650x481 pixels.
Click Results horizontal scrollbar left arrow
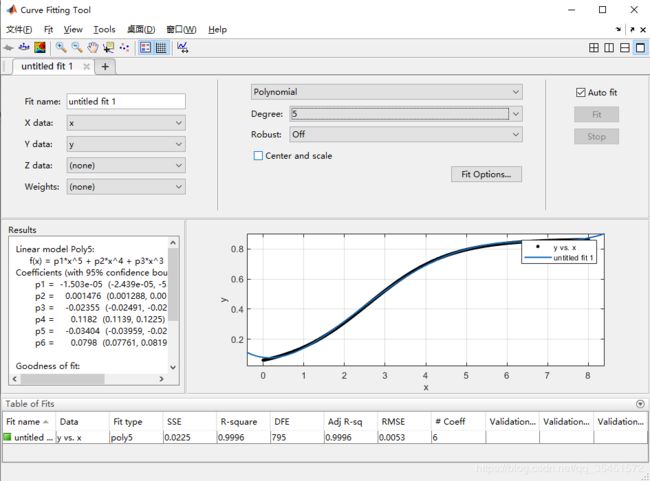coord(15,379)
